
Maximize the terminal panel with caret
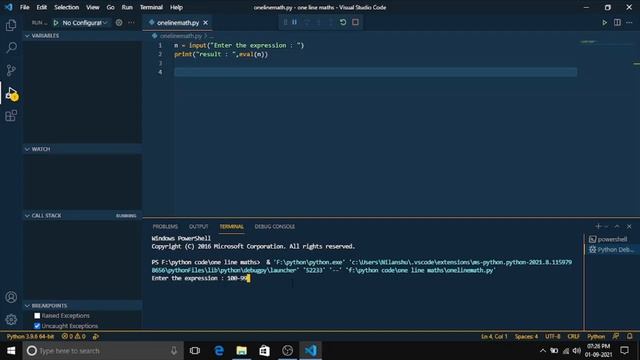(617, 226)
